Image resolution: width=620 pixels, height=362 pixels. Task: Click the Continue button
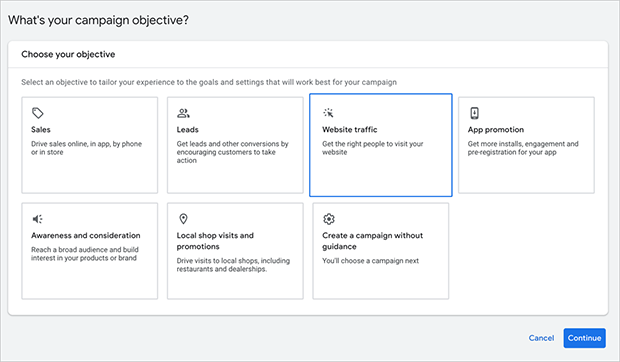[x=584, y=338]
